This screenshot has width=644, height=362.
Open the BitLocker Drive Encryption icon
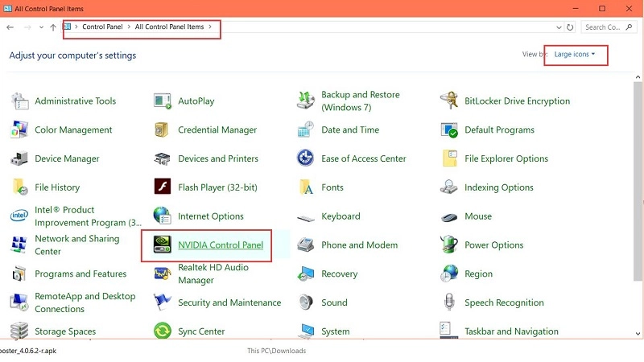[x=449, y=101]
